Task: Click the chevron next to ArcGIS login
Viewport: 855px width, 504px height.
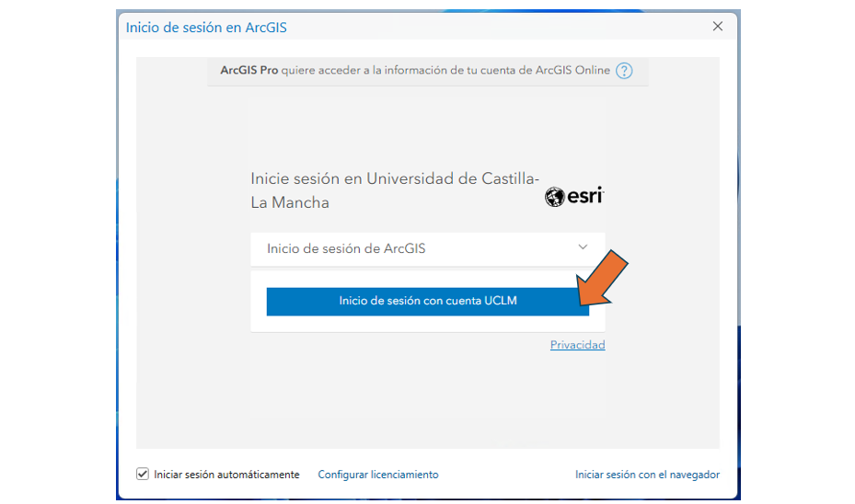Action: tap(583, 247)
